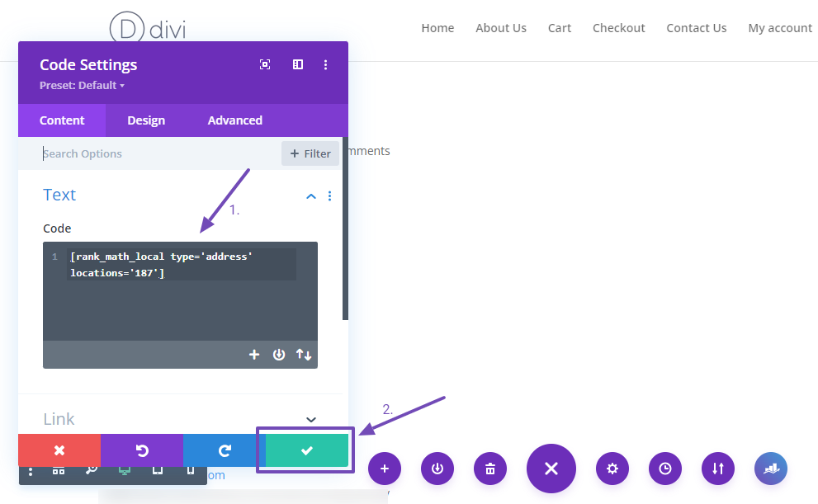Select desktop view icon
Viewport: 818px width, 504px height.
pyautogui.click(x=124, y=471)
